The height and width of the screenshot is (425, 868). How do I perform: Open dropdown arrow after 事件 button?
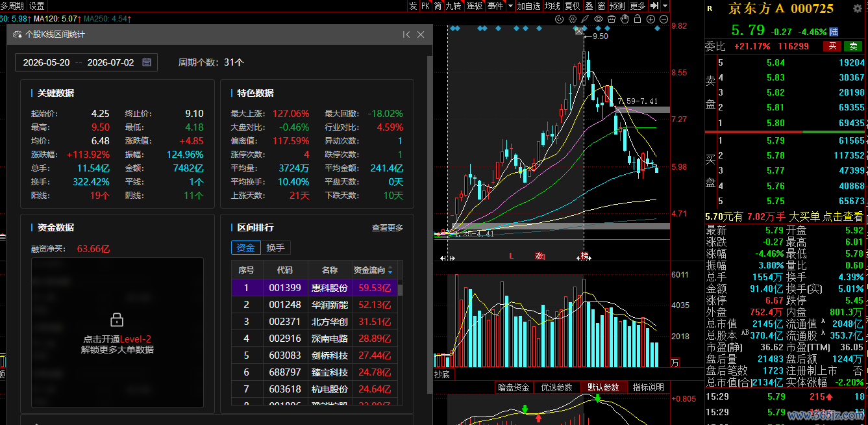[510, 6]
